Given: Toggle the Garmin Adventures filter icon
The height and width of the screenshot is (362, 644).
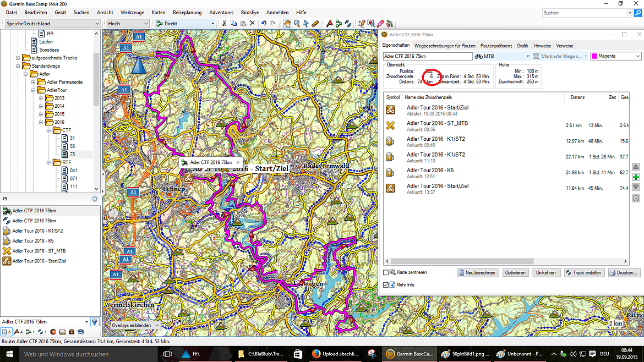Looking at the screenshot, I should point(53,332).
